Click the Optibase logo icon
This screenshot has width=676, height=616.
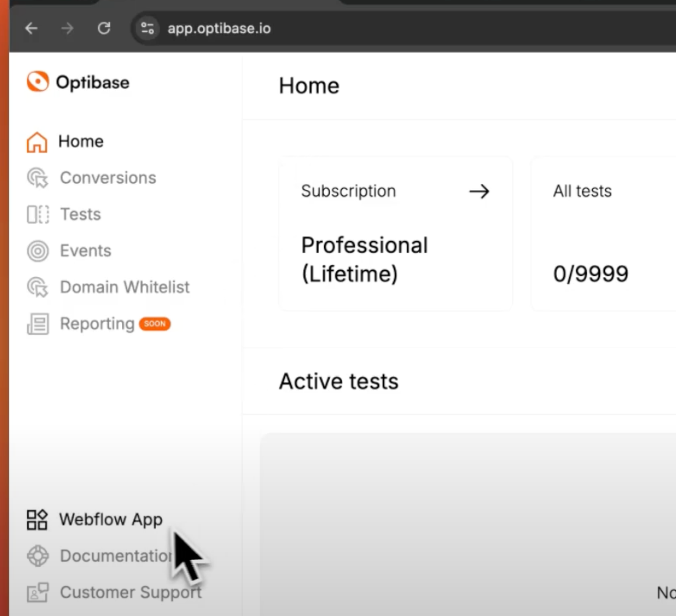click(38, 81)
